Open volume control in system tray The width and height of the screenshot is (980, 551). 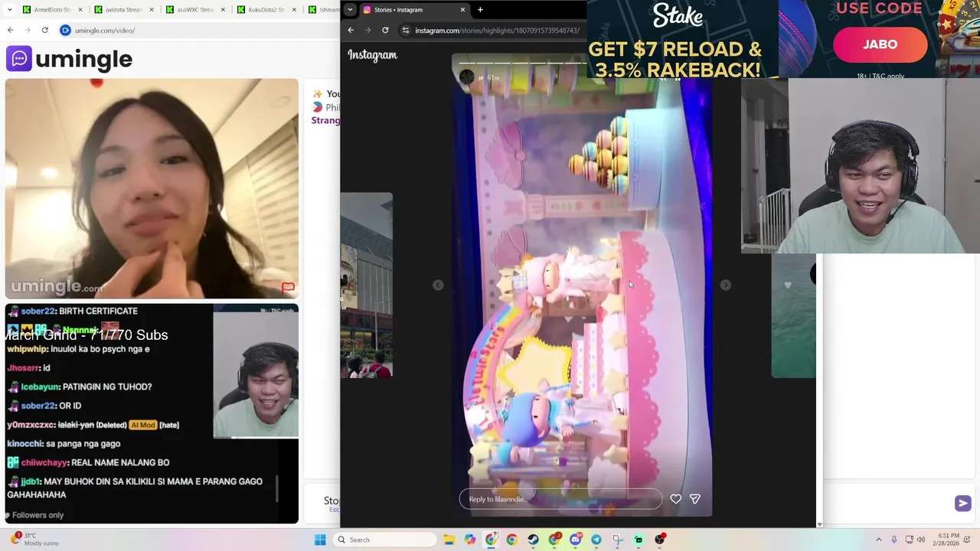[921, 540]
